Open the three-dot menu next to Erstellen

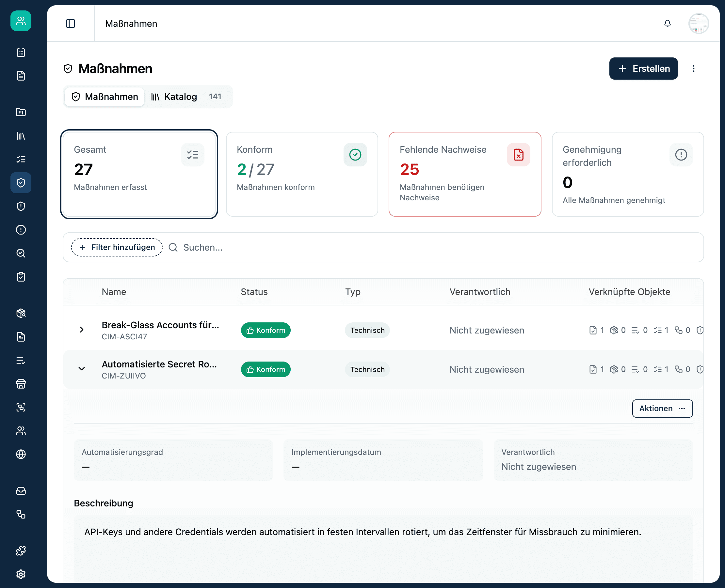pyautogui.click(x=693, y=69)
